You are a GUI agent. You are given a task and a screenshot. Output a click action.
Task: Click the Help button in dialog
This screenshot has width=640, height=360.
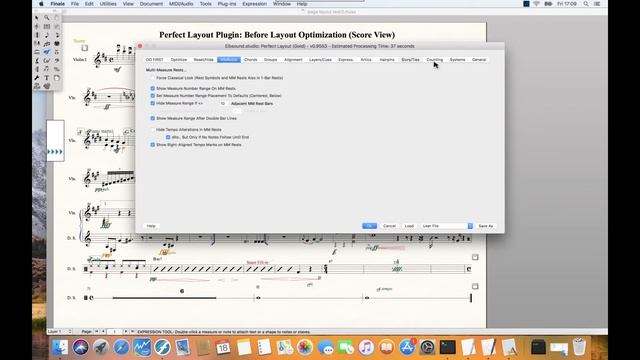tap(151, 226)
